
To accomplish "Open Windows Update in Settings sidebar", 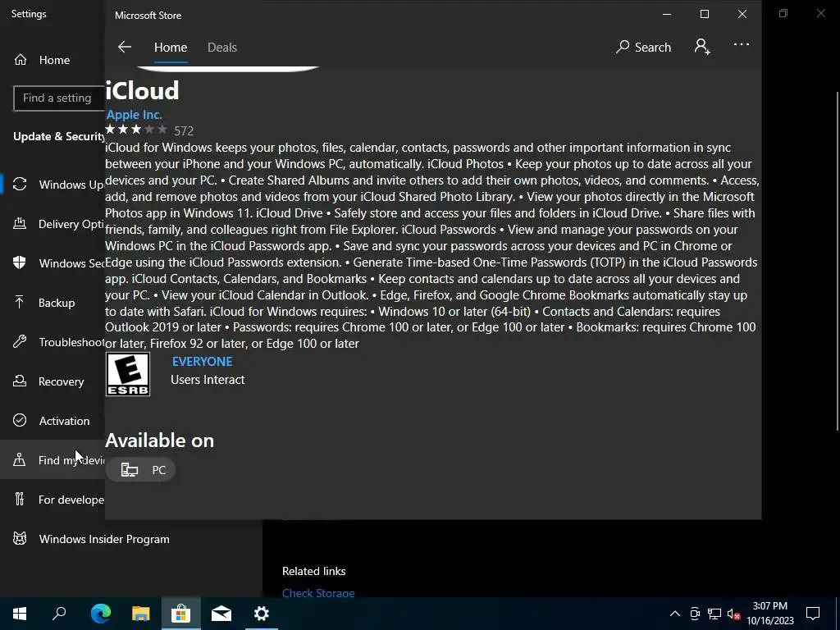I will (x=52, y=185).
